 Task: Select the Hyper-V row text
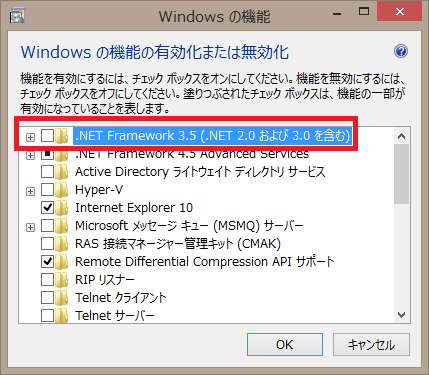click(x=99, y=190)
